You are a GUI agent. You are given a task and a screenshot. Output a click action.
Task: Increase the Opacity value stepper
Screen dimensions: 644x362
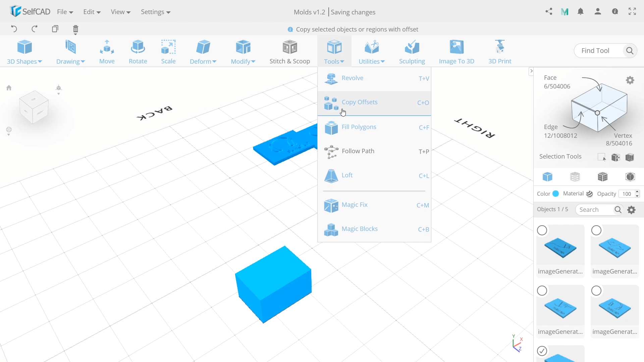pyautogui.click(x=637, y=192)
